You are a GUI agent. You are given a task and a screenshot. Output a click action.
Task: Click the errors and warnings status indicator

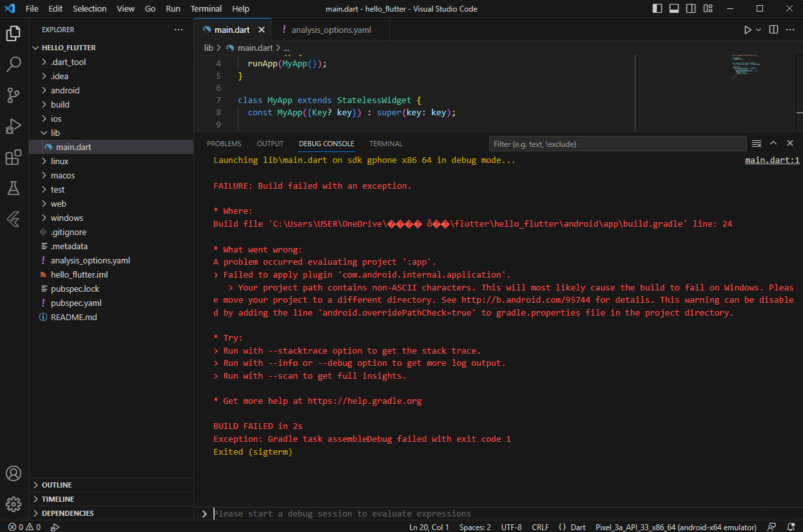[x=24, y=527]
